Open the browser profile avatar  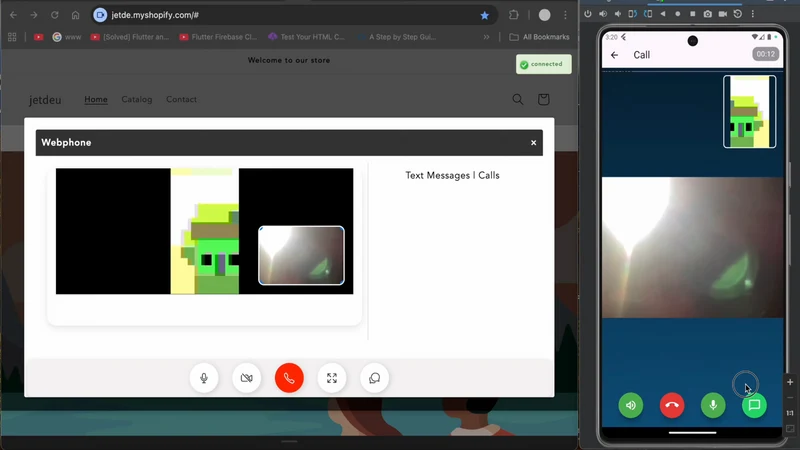pyautogui.click(x=544, y=15)
